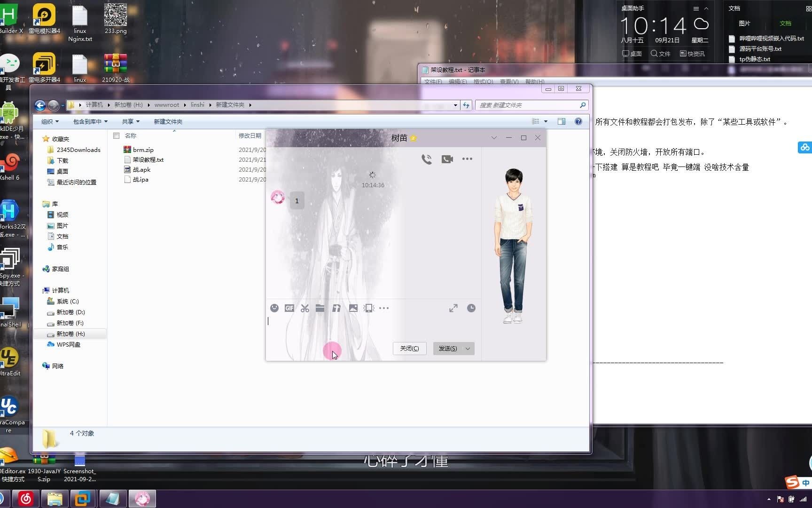Click 快资讯 in desktop widget

pos(692,54)
